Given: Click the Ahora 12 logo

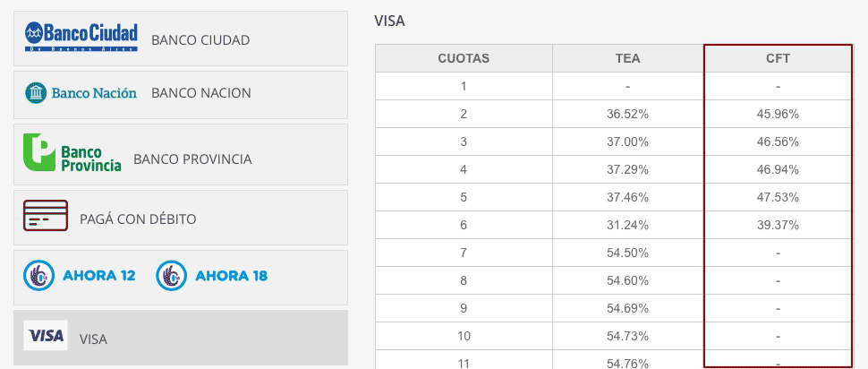Looking at the screenshot, I should [x=79, y=275].
